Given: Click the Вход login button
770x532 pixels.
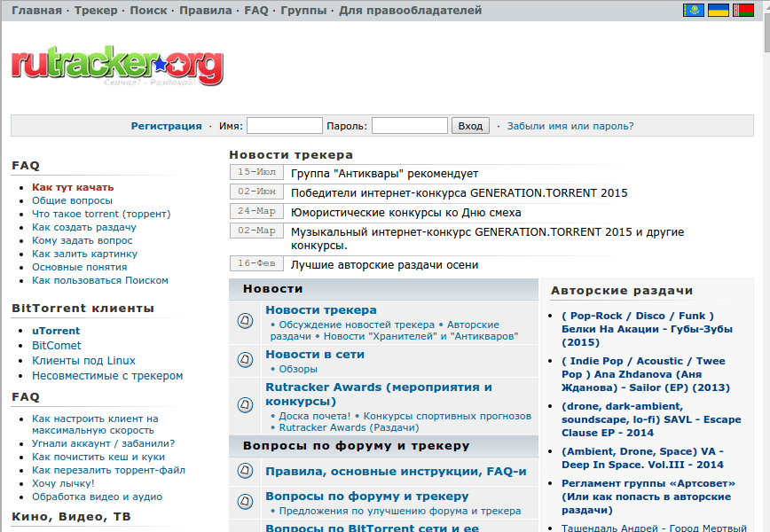Looking at the screenshot, I should pos(470,126).
